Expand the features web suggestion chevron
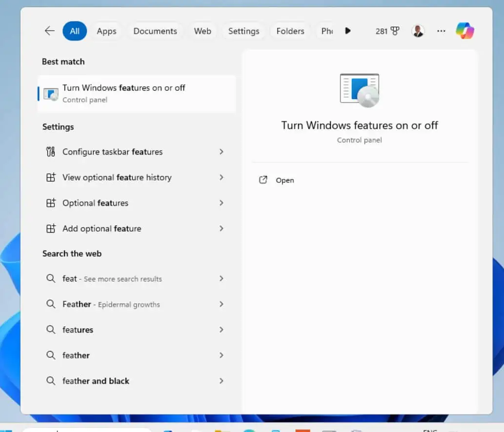This screenshot has height=432, width=504. [x=221, y=330]
